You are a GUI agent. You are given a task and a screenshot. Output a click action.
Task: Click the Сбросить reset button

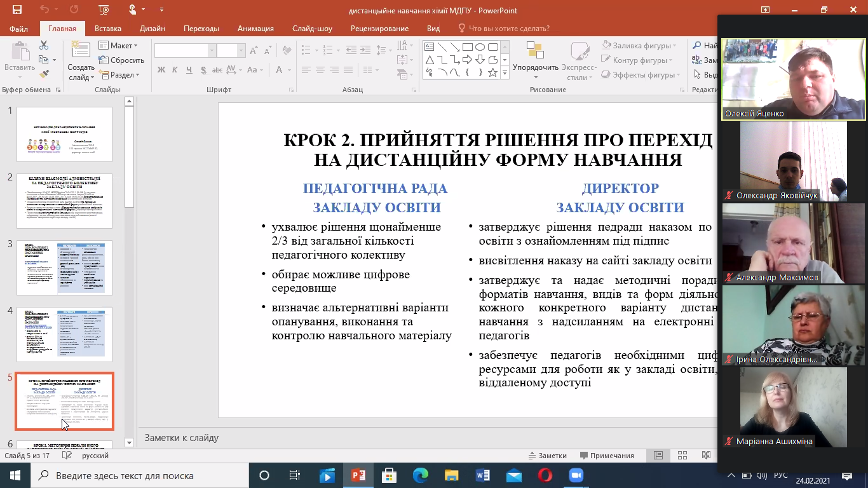click(x=122, y=60)
